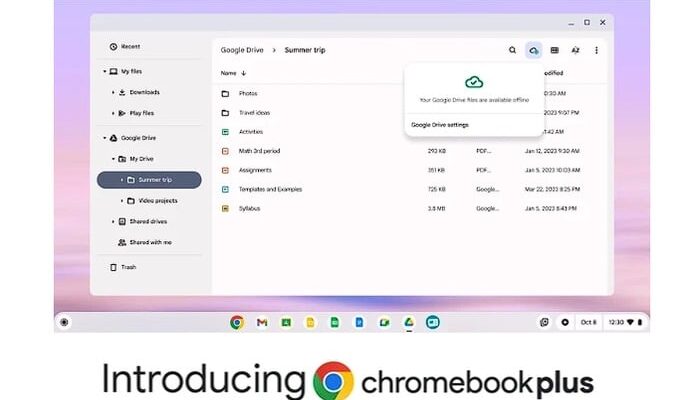Click the green cloud checkmark in the popup
This screenshot has height=400, width=700.
(x=474, y=82)
